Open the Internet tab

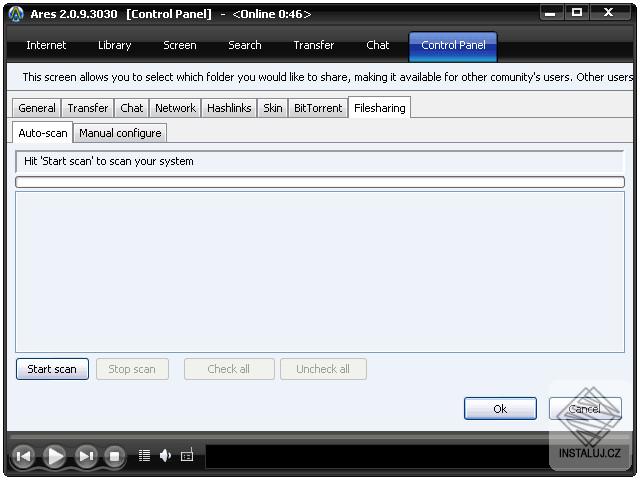[46, 45]
